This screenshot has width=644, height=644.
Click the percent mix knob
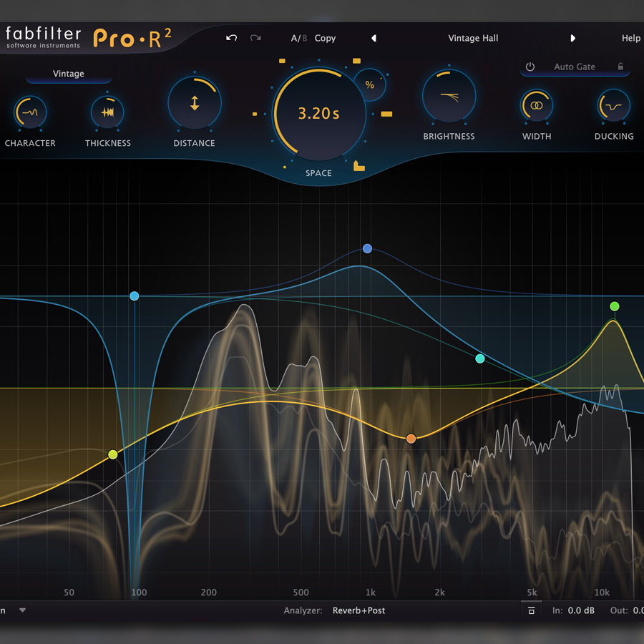coord(370,85)
